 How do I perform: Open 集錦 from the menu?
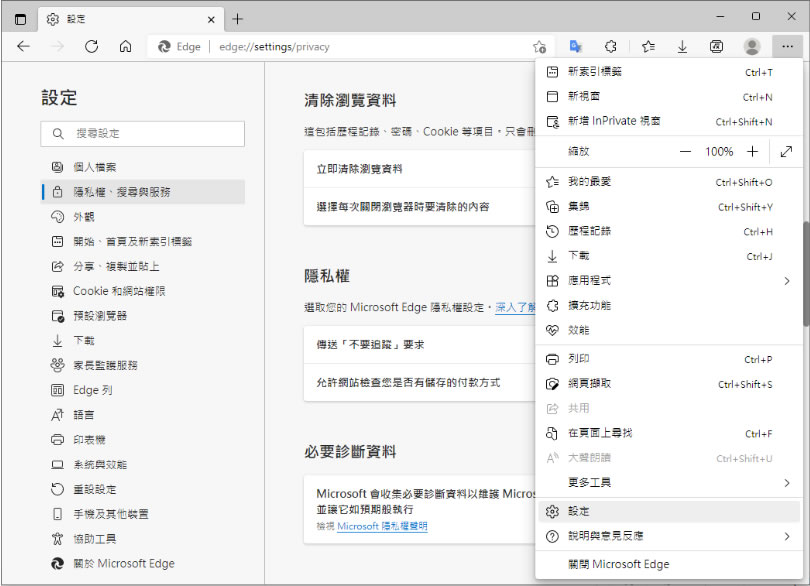click(668, 207)
